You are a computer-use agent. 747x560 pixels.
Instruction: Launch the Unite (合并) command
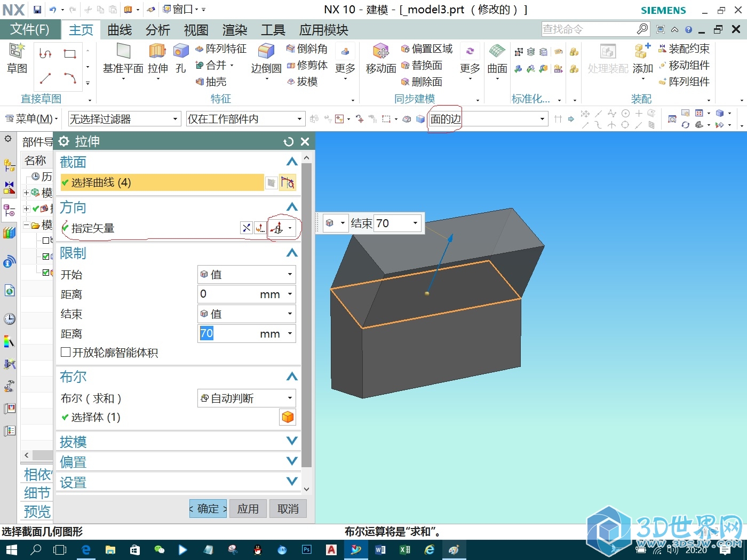click(x=212, y=65)
